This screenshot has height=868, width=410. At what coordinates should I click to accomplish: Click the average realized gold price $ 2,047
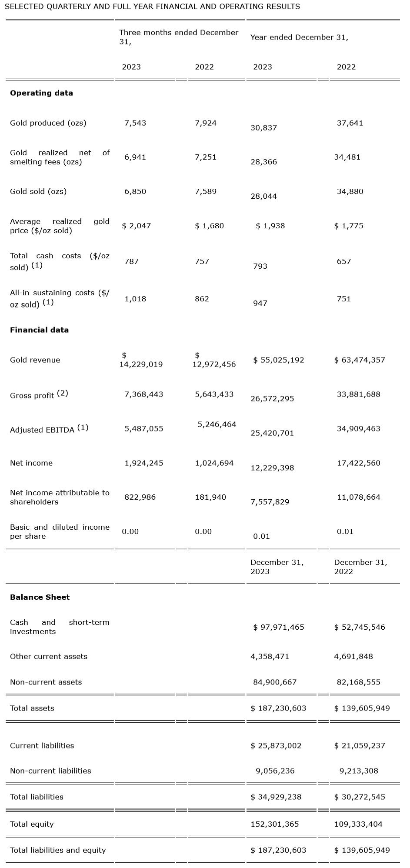[136, 226]
